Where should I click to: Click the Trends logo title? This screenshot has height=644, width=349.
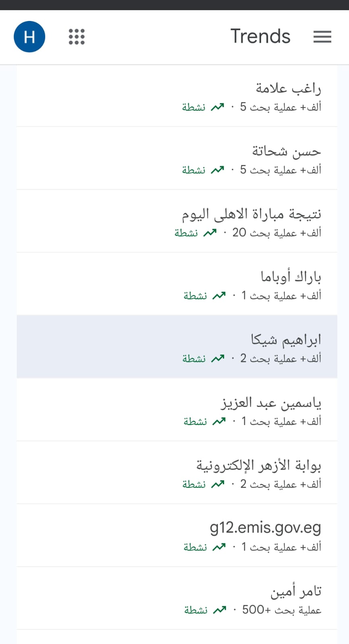(x=260, y=36)
